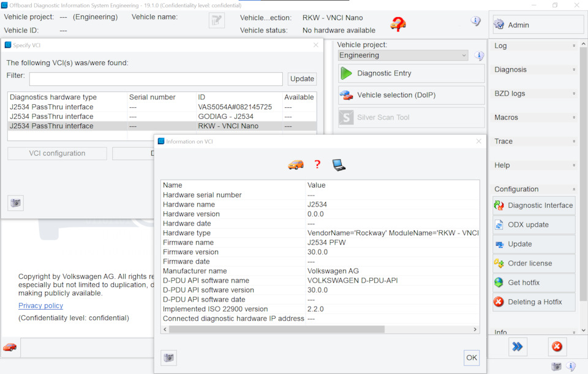Expand the Log section
The image size is (588, 374).
pyautogui.click(x=534, y=46)
